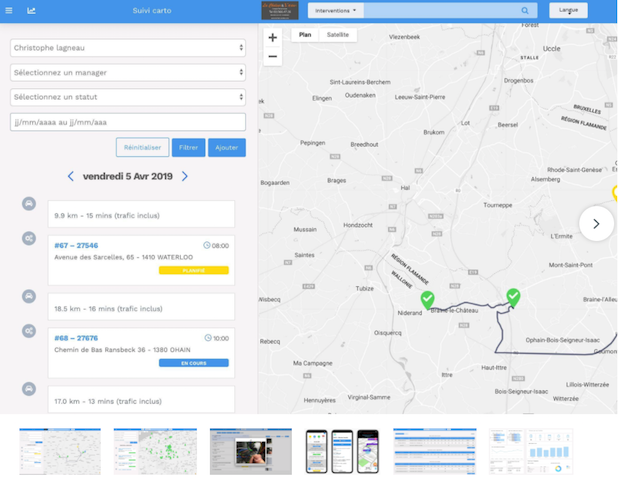This screenshot has width=618, height=480.
Task: Switch map to Plan view
Action: (x=305, y=35)
